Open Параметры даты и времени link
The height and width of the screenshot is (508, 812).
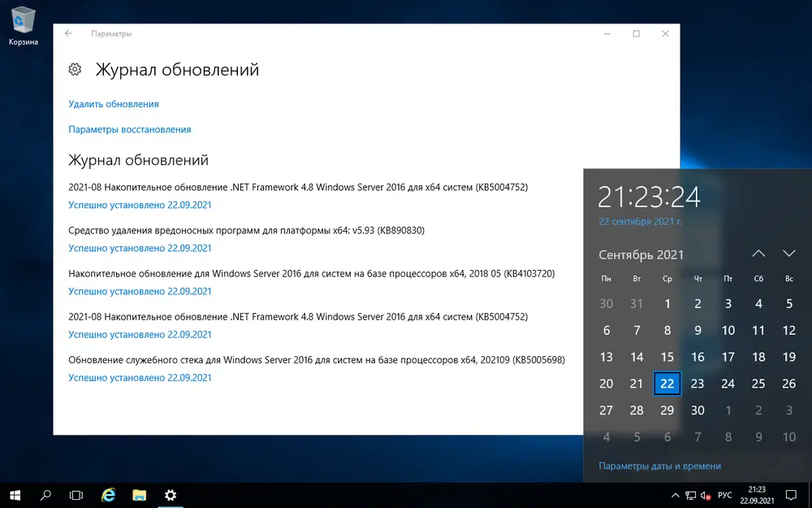pyautogui.click(x=659, y=466)
